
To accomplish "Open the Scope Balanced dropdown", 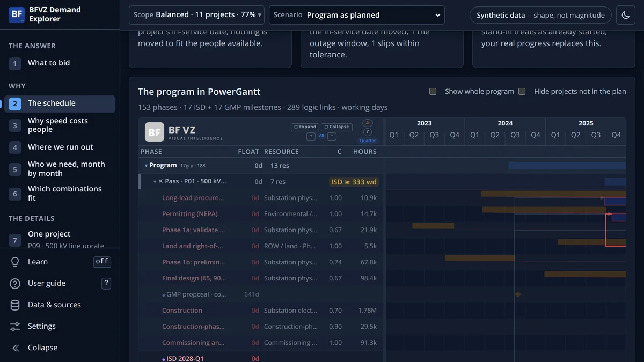I will tap(197, 15).
